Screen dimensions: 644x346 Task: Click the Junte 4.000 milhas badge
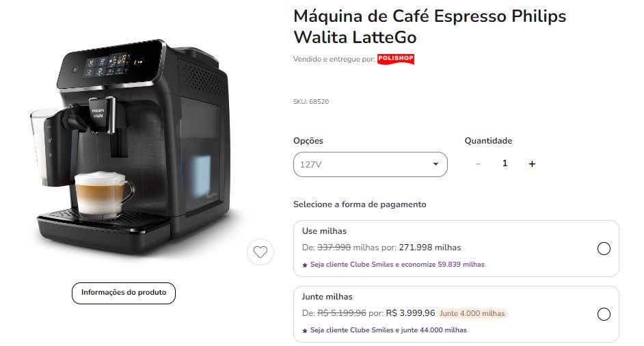click(x=472, y=313)
